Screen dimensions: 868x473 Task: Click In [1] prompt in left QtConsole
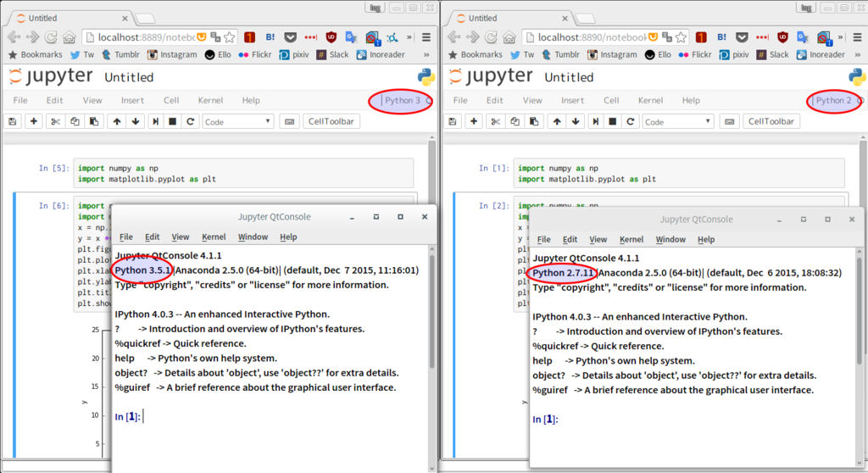pyautogui.click(x=127, y=416)
